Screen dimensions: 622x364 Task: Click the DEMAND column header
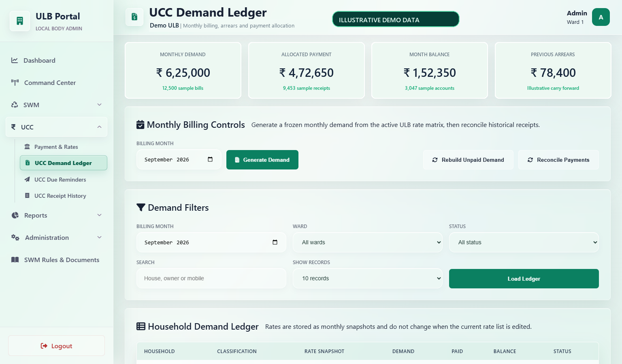click(x=403, y=351)
